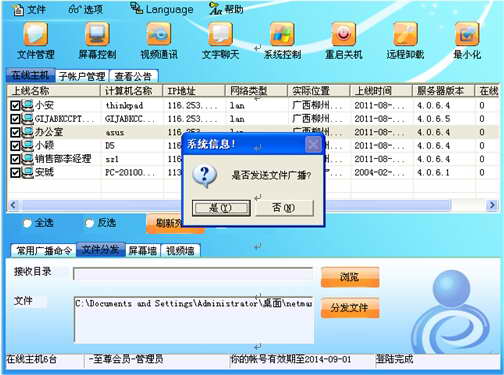
Task: Uncheck the GIJABKCCPT host checkbox
Action: (15, 119)
